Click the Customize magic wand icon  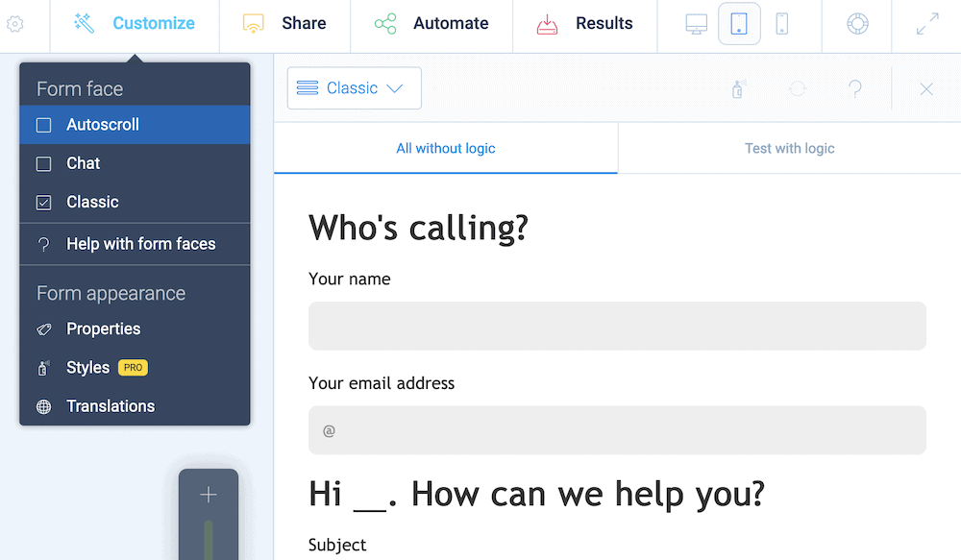pyautogui.click(x=84, y=23)
